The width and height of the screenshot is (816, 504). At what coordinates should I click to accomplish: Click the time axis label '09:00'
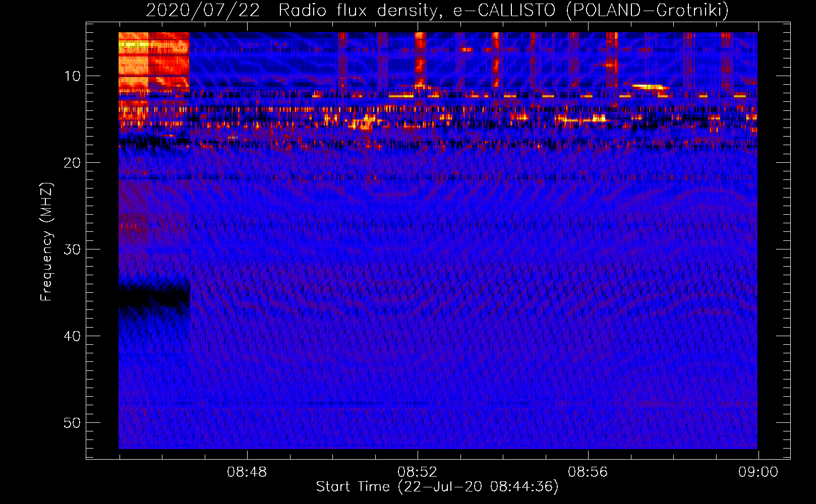point(758,472)
